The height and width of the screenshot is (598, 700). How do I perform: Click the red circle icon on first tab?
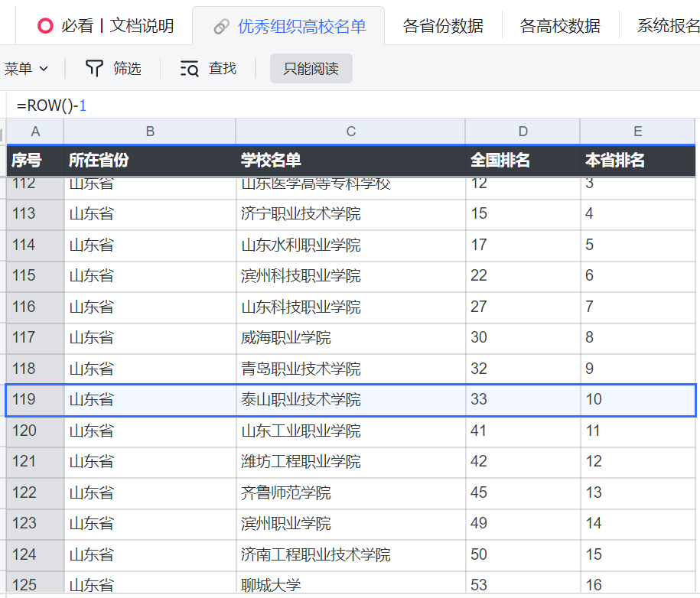pos(46,26)
